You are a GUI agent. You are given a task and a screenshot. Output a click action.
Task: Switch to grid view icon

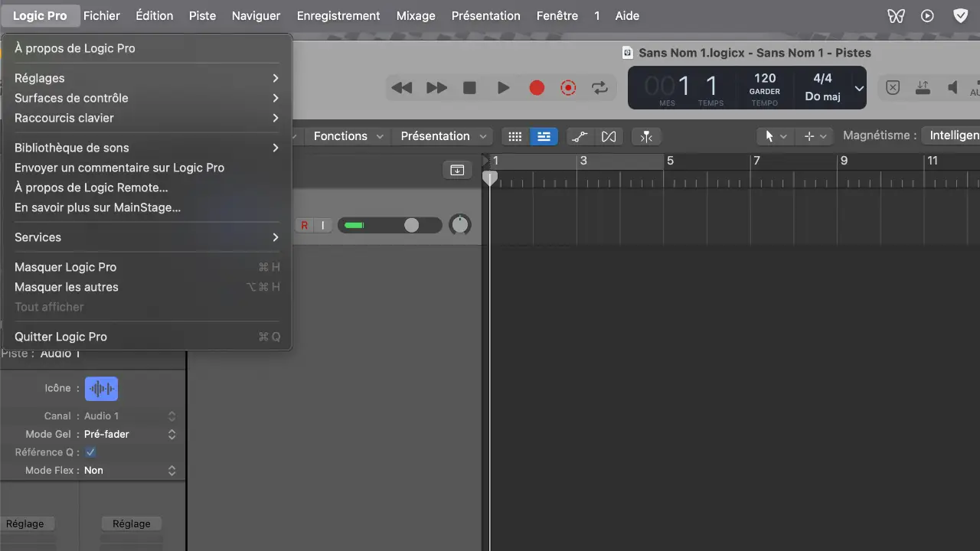[515, 136]
